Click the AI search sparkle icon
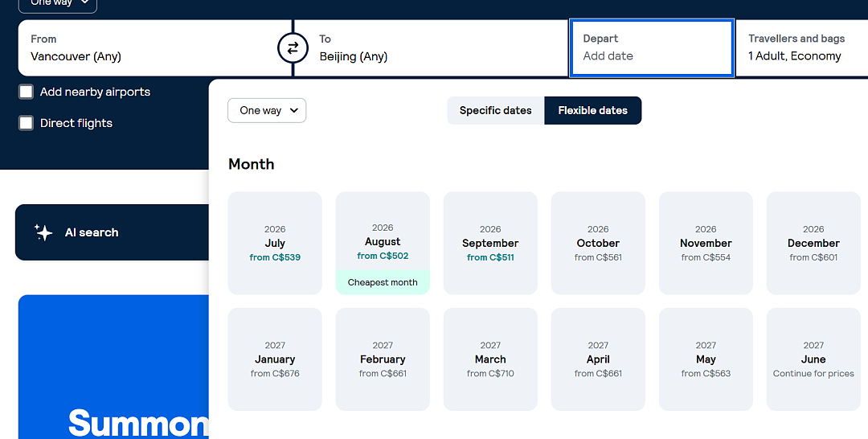 [43, 232]
